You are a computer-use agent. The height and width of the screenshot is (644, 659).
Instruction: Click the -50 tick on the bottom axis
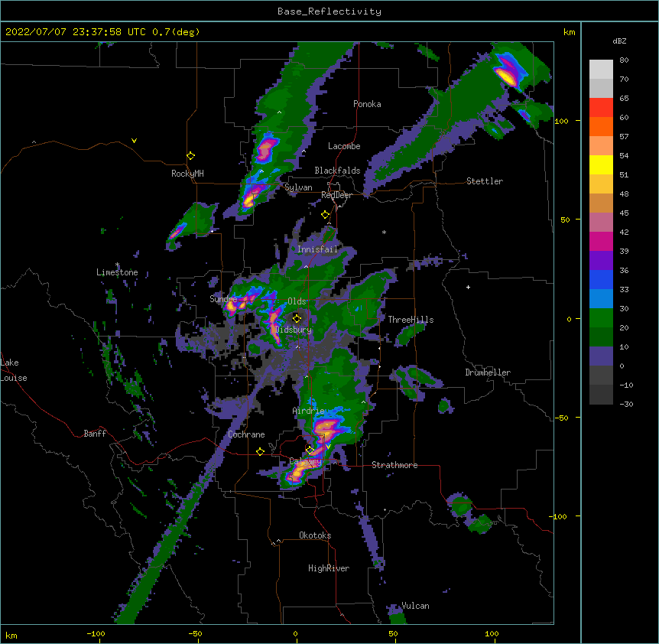195,634
